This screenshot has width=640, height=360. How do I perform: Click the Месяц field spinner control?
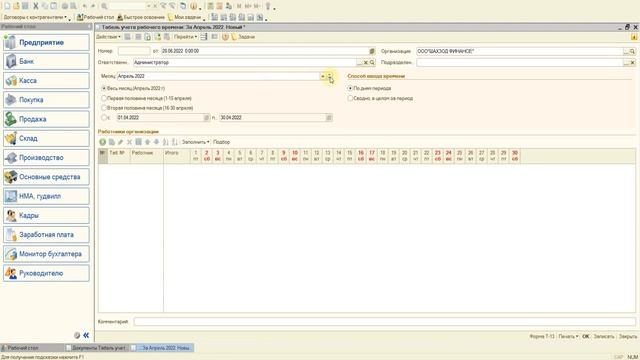pos(330,76)
